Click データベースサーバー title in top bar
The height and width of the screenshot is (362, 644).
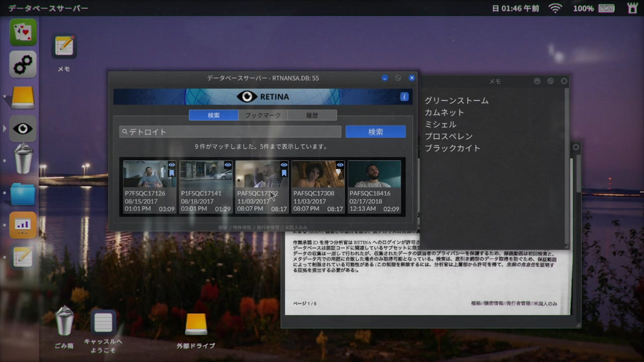[x=48, y=8]
